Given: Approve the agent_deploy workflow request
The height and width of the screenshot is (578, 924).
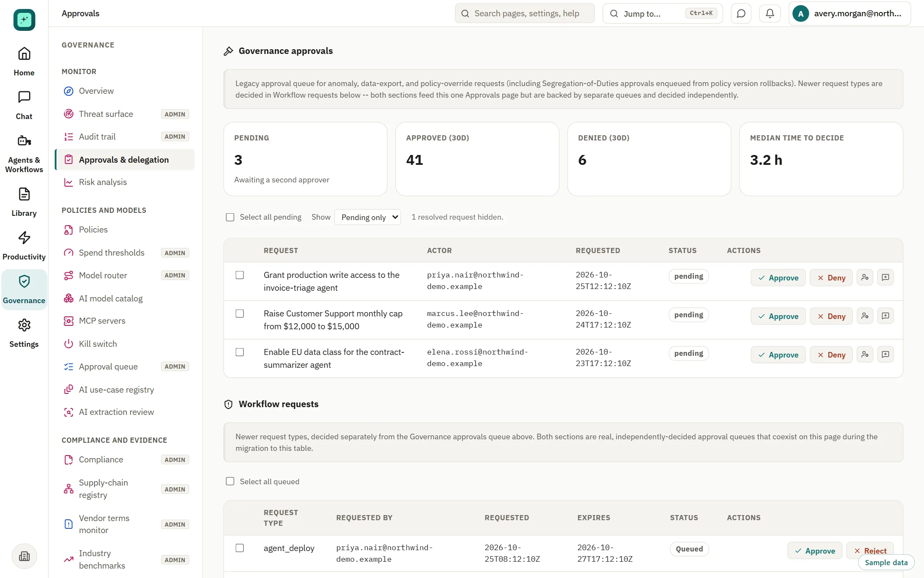Looking at the screenshot, I should (815, 551).
